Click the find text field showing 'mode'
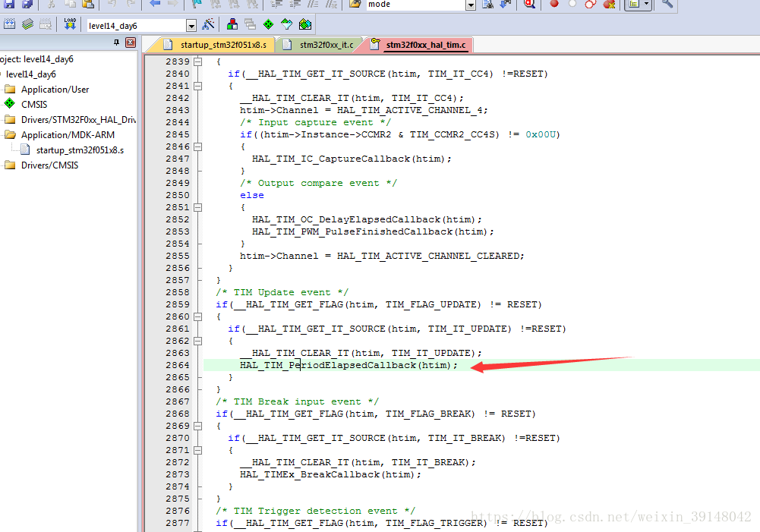The image size is (760, 532). [x=415, y=5]
